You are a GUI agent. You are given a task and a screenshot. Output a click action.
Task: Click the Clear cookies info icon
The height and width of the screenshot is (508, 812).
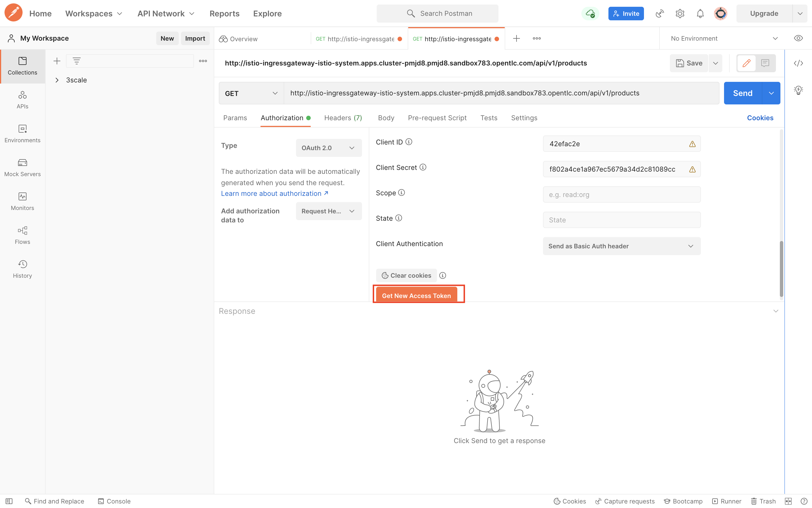(443, 275)
